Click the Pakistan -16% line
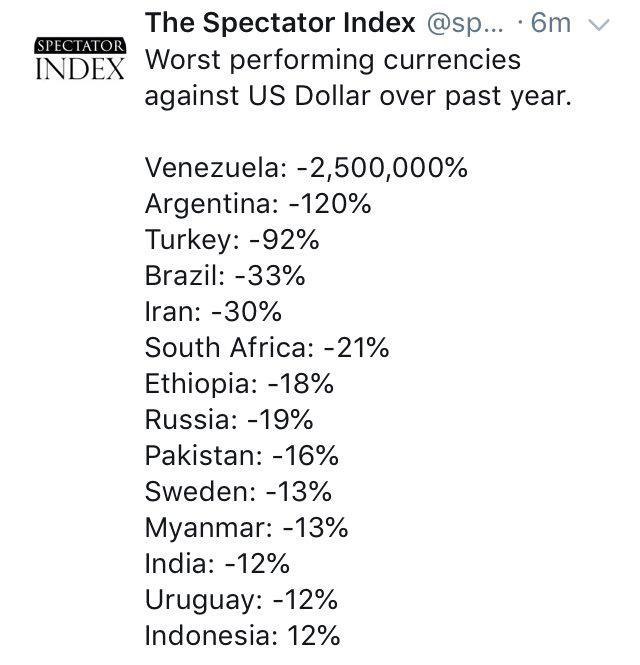640x665 pixels. click(242, 456)
